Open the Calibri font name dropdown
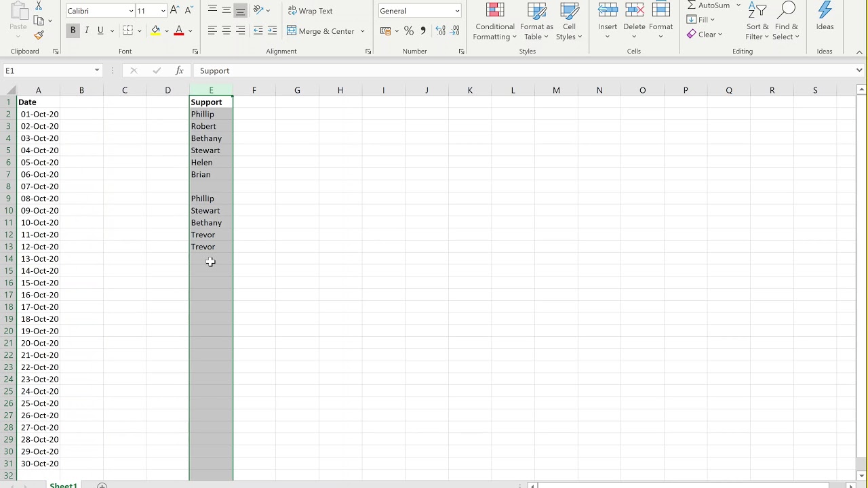The height and width of the screenshot is (488, 868). [x=131, y=11]
